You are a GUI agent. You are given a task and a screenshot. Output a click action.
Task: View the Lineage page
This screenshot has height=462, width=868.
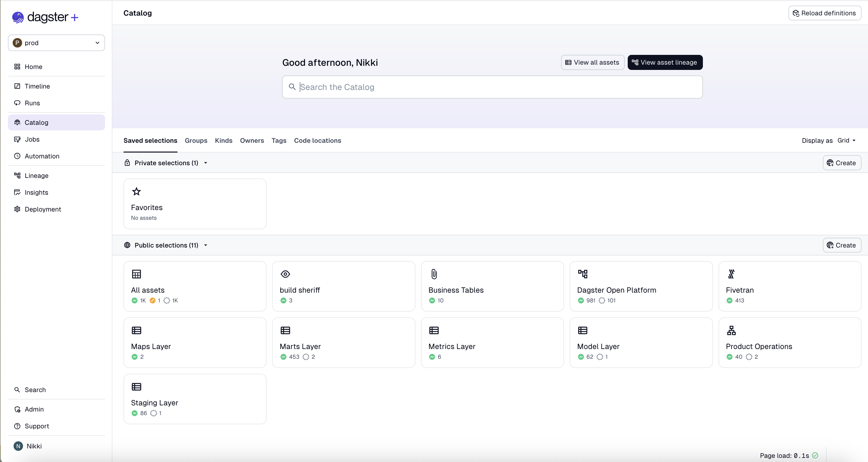pos(36,175)
